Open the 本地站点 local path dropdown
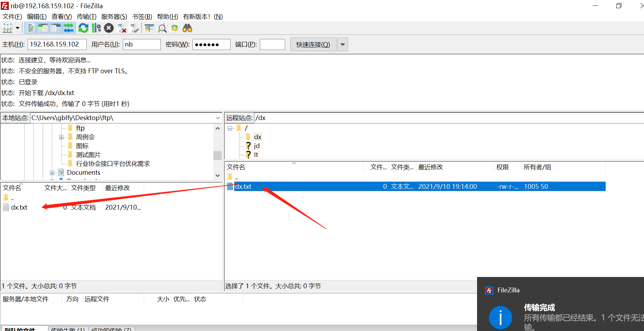Screen dimensions: 644x331 tap(218, 118)
